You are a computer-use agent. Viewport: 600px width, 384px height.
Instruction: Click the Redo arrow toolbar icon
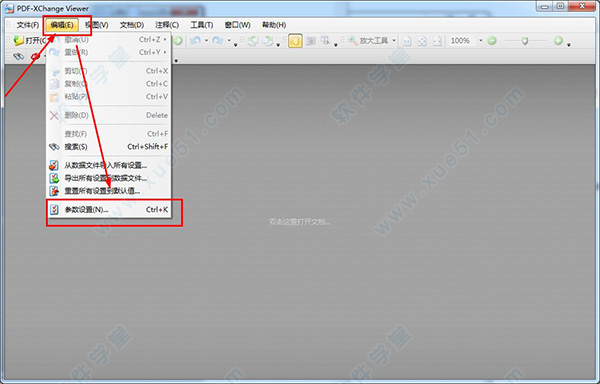click(x=218, y=40)
